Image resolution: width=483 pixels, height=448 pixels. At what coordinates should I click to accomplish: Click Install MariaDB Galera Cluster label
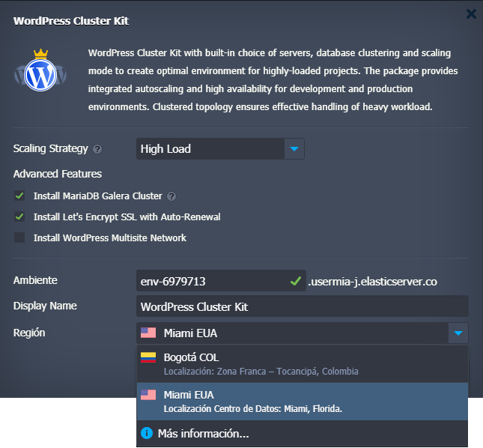click(x=97, y=196)
